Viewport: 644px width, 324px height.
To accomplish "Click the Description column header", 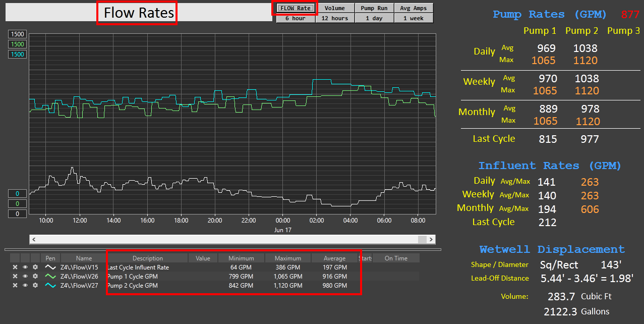I will tap(147, 258).
